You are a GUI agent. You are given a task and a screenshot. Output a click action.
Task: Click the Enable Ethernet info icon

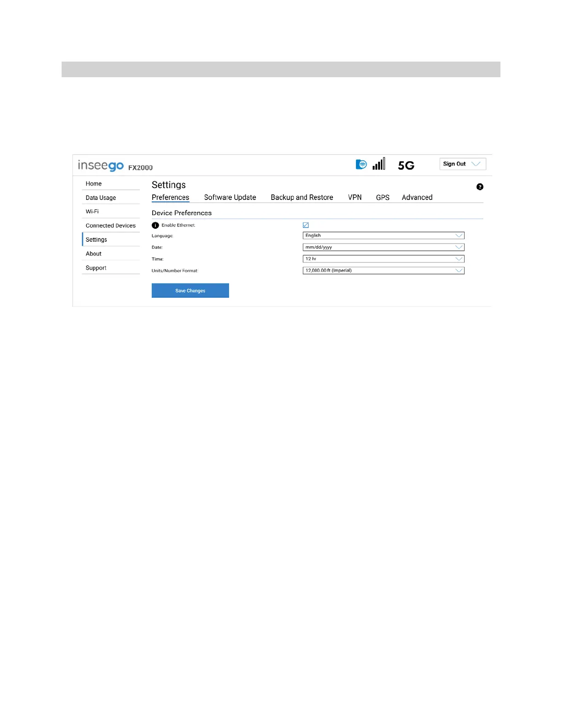pos(155,225)
